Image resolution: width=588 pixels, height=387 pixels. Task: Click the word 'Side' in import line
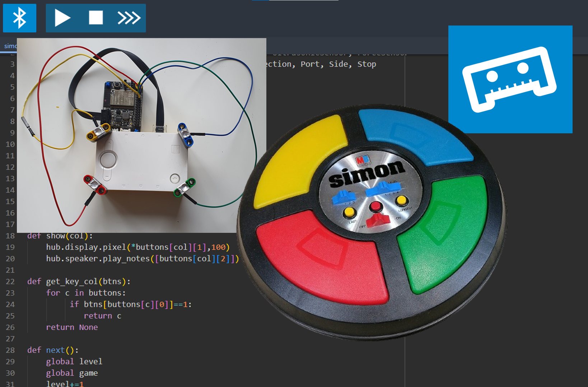(x=339, y=64)
